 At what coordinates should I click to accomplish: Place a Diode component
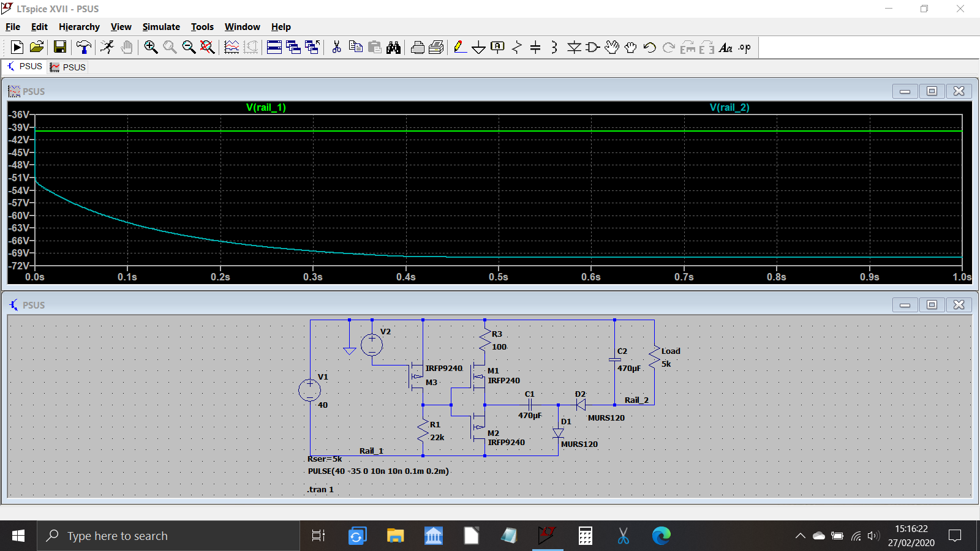pos(574,47)
